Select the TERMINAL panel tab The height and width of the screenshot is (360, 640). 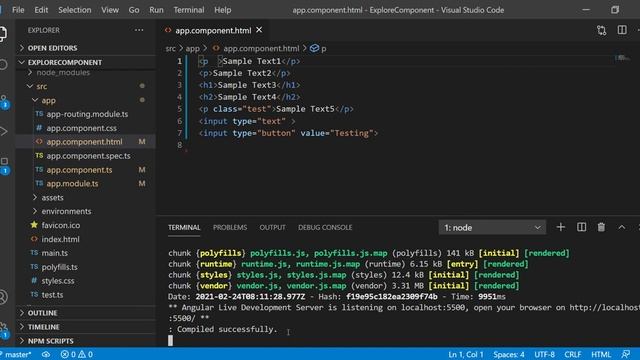click(x=184, y=227)
